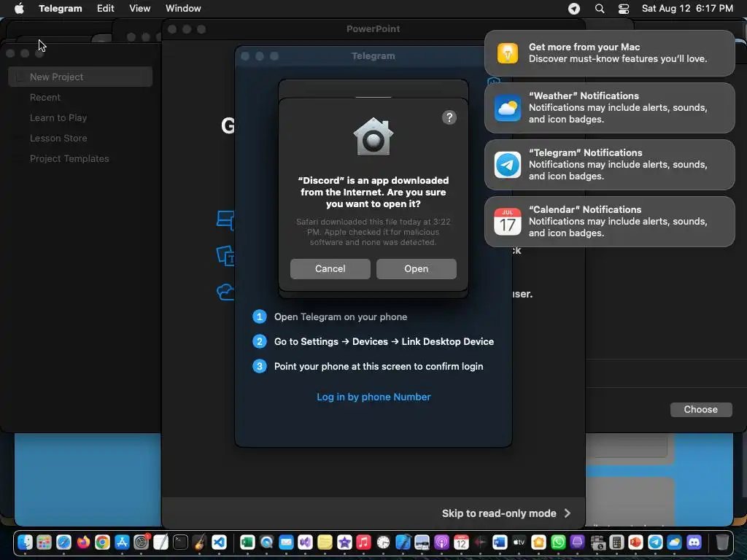Open the Window menu

pos(183,8)
